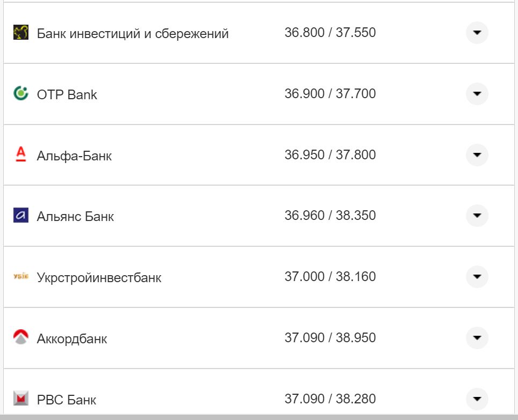The image size is (518, 420).
Task: Open the Альфа-Банк name link
Action: tap(74, 156)
